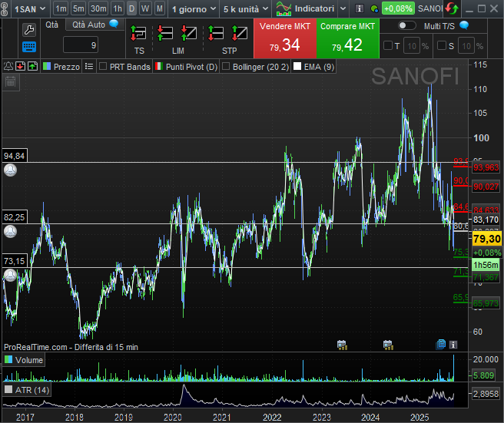Screen dimensions: 504x423
Task: Click the wrench settings icon
Action: click(28, 30)
